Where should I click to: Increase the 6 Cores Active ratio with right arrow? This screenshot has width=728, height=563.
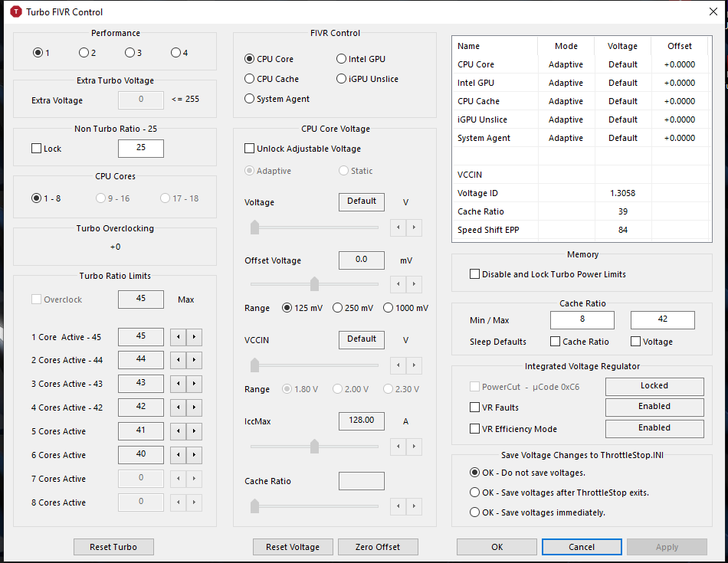194,455
